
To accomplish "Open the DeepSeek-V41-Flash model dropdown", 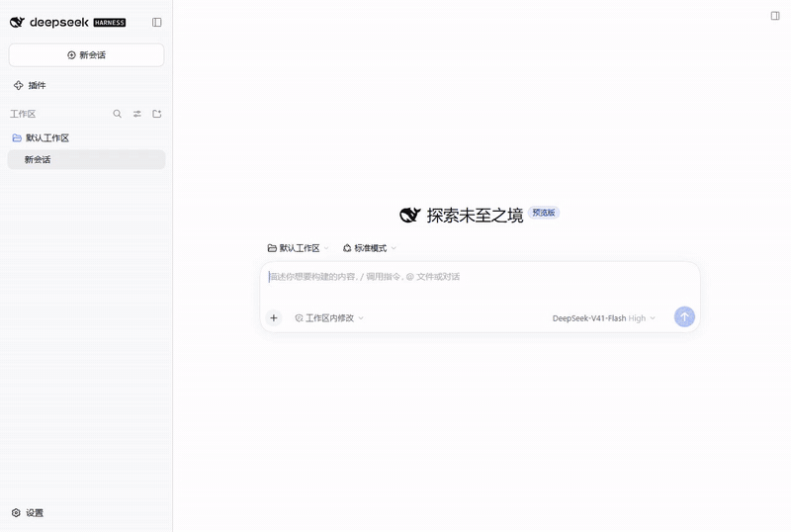I will 604,318.
